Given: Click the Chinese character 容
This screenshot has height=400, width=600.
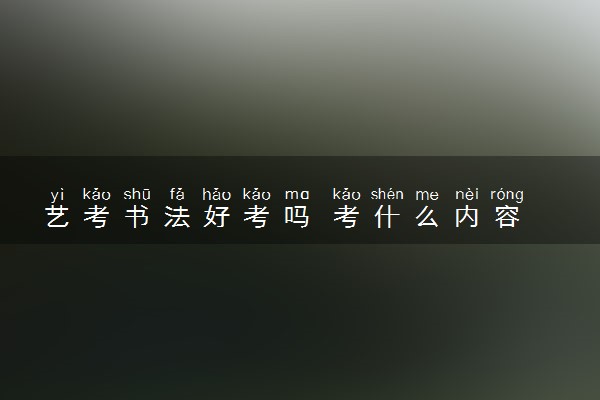Looking at the screenshot, I should pyautogui.click(x=507, y=217).
